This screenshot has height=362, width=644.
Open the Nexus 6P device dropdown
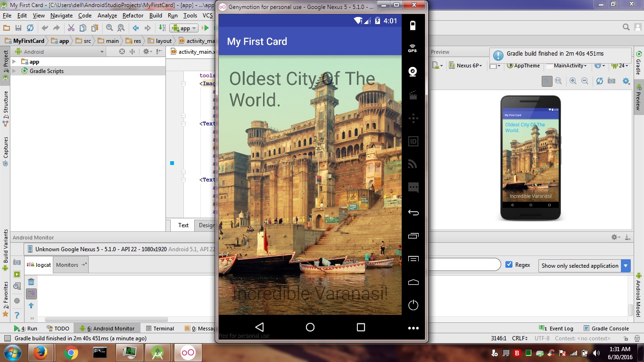point(465,66)
